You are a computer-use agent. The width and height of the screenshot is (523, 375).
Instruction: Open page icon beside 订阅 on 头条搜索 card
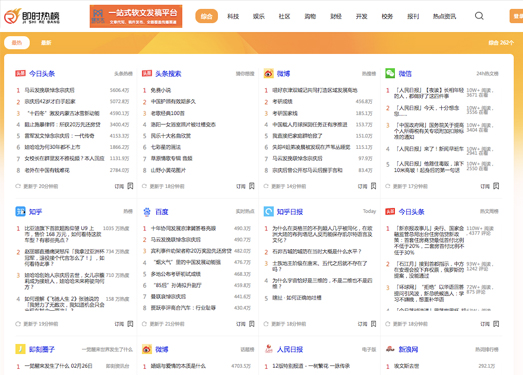(252, 186)
